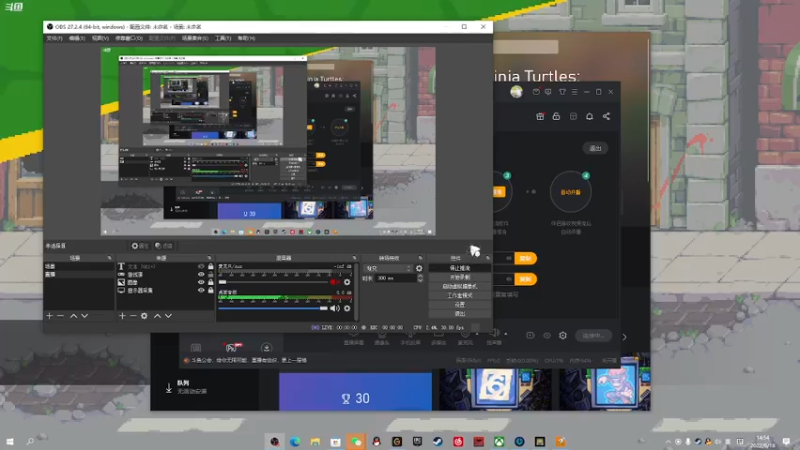Toggle visibility of the 图像 source
The image size is (800, 450).
pyautogui.click(x=201, y=282)
